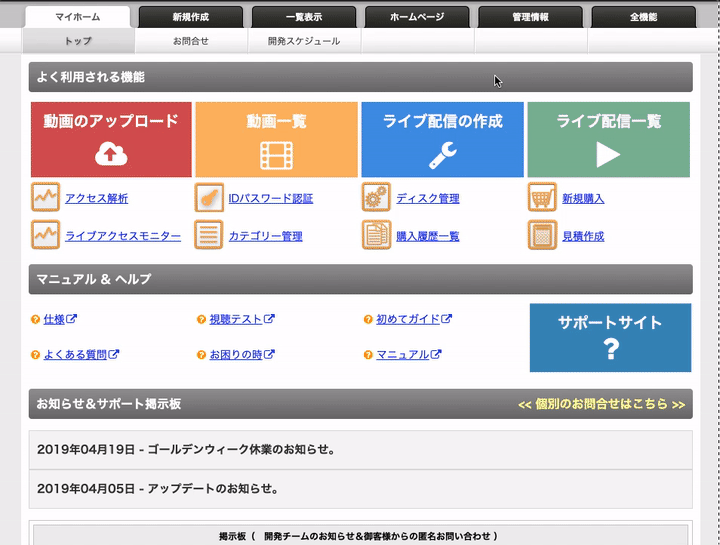Open the 仕様 help link
The height and width of the screenshot is (545, 720).
click(60, 319)
